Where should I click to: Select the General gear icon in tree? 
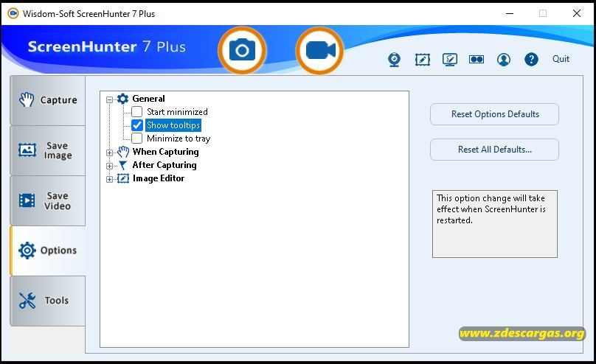[122, 99]
